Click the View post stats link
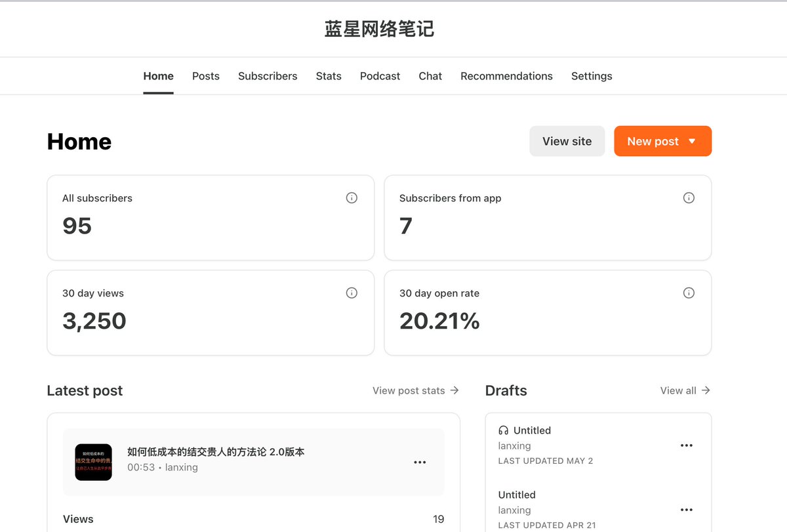 (415, 390)
